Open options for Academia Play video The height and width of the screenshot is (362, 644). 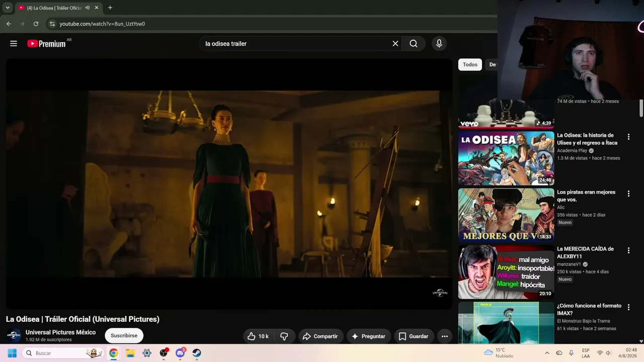tap(628, 137)
